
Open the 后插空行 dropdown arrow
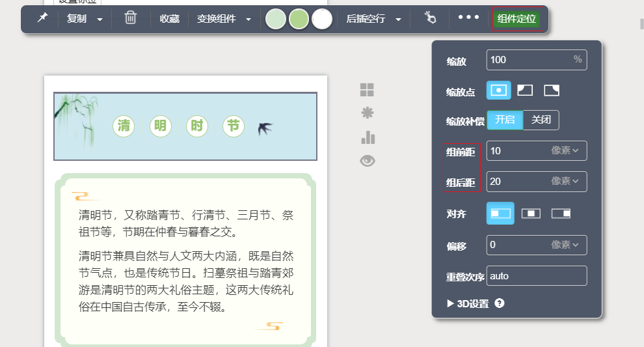pyautogui.click(x=398, y=20)
